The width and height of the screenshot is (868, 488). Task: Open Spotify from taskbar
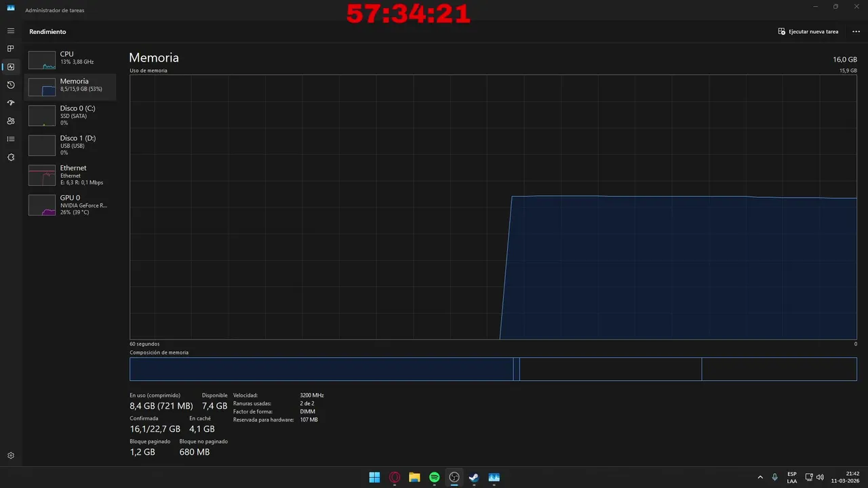(435, 477)
